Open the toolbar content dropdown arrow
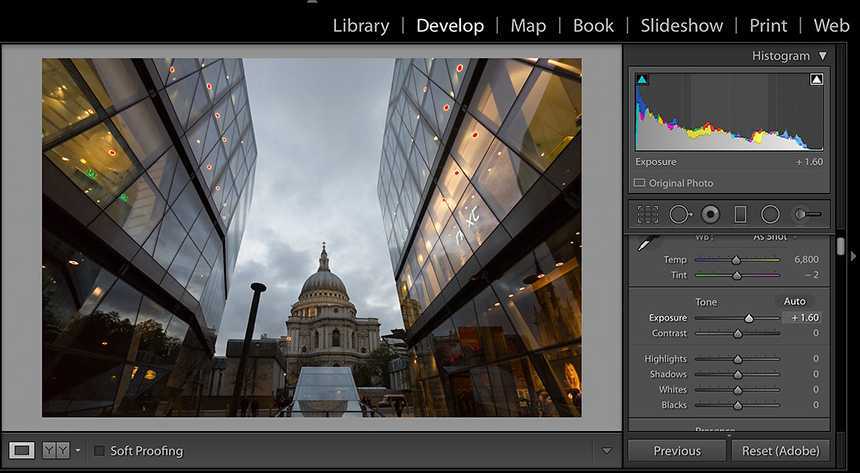Viewport: 860px width, 473px height. click(x=606, y=451)
